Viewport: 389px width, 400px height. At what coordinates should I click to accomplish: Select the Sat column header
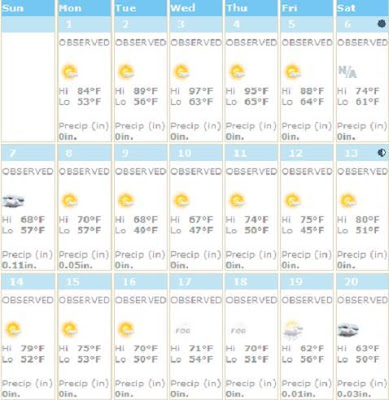[x=362, y=8]
